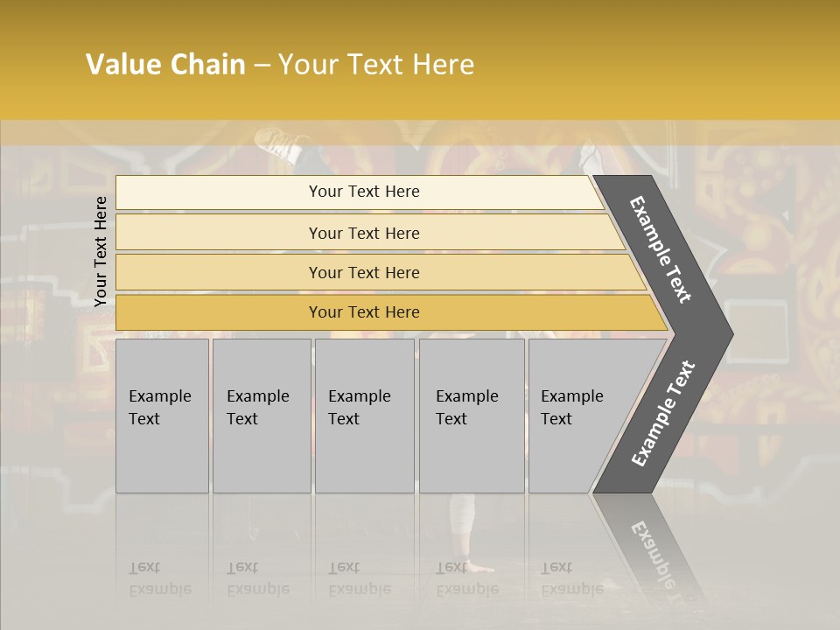Click the mirrored text under the rightmost box
This screenshot has height=630, width=840.
tap(571, 578)
